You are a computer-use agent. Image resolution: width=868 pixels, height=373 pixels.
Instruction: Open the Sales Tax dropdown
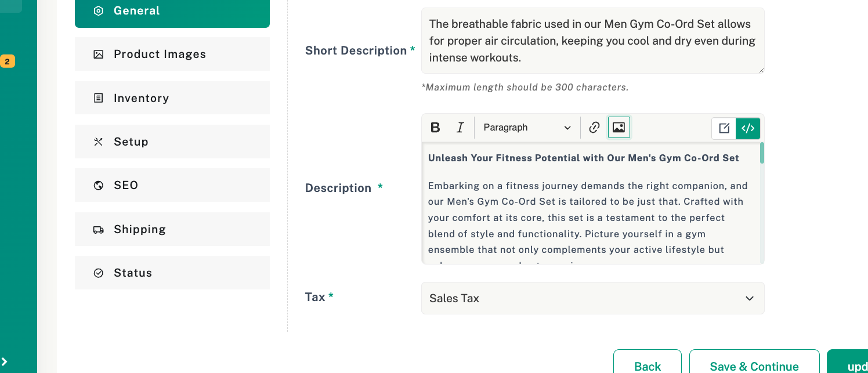click(593, 298)
